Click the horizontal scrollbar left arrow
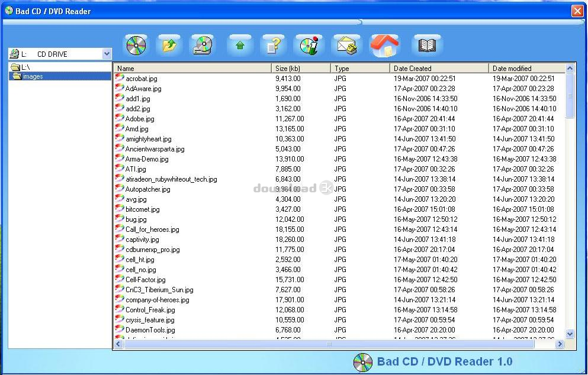Image resolution: width=588 pixels, height=375 pixels. (x=118, y=344)
